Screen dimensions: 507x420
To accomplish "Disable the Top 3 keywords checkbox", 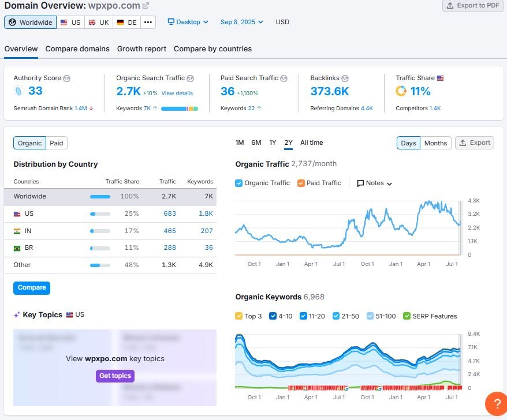I will coord(238,316).
